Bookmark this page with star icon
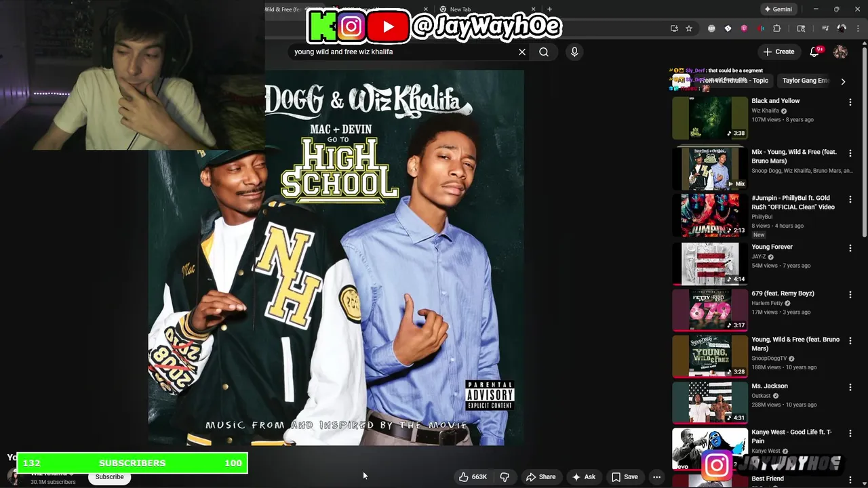Viewport: 868px width, 488px height. [689, 28]
